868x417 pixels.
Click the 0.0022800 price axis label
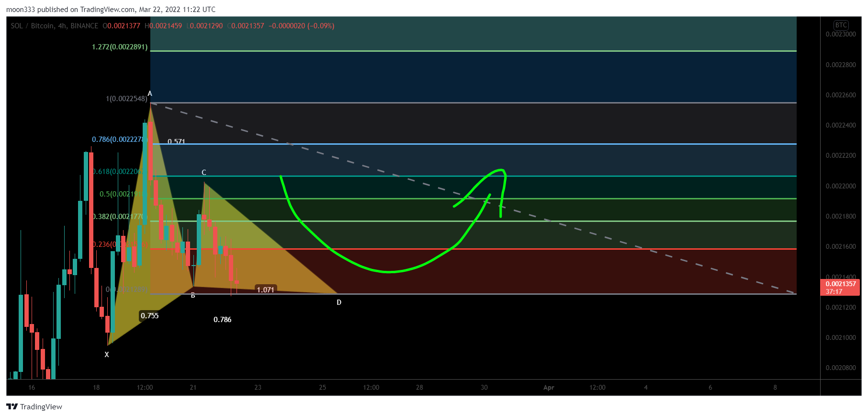click(841, 65)
